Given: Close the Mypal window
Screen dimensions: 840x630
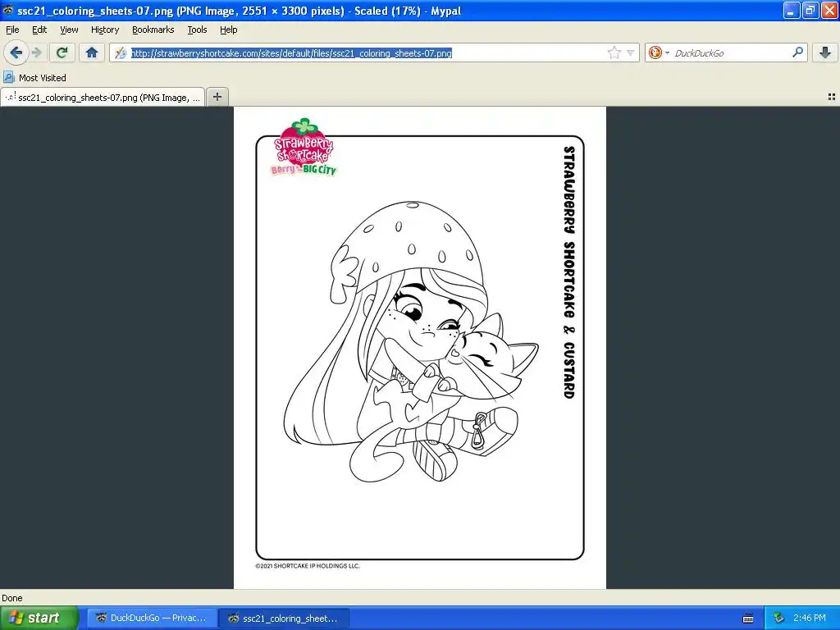Looking at the screenshot, I should (x=829, y=10).
